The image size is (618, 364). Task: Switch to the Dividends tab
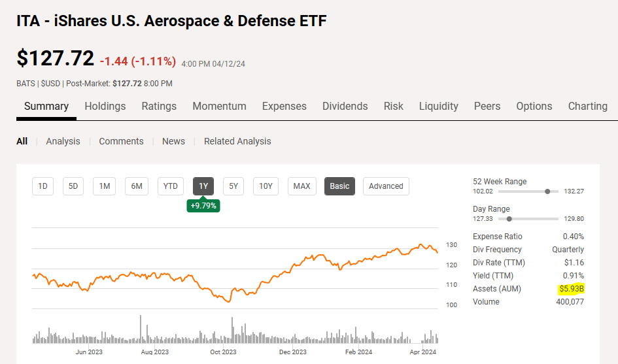[345, 106]
